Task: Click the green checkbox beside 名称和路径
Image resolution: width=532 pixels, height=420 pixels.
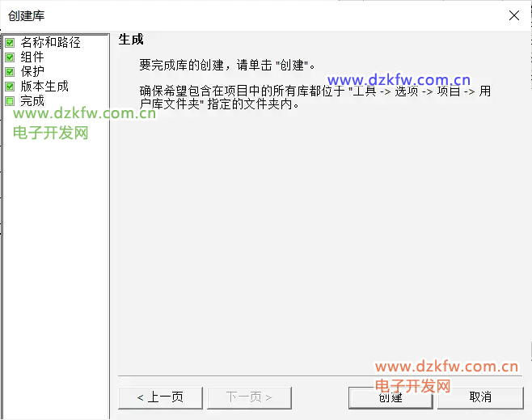Action: click(10, 43)
